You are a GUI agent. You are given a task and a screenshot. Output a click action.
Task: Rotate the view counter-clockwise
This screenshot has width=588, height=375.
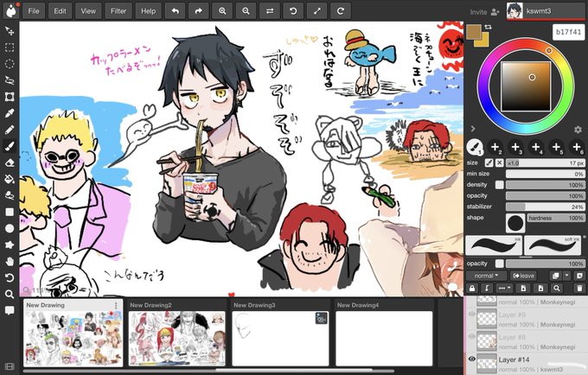pyautogui.click(x=293, y=11)
